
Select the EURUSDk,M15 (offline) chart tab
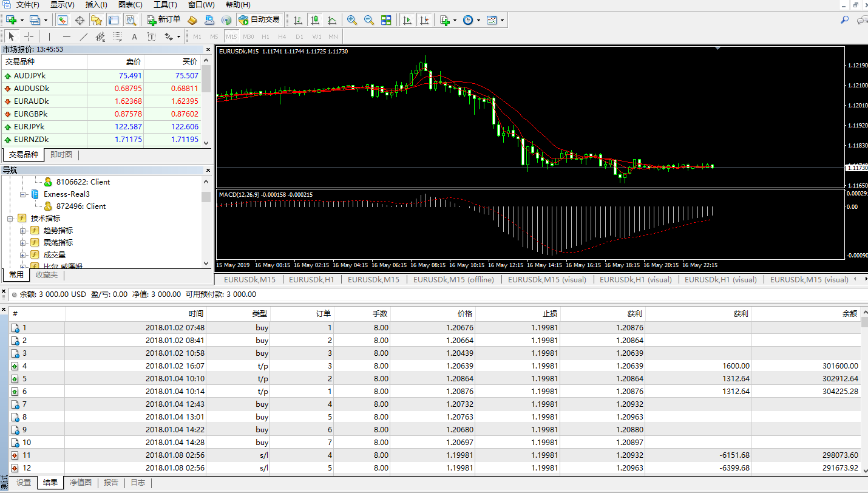[453, 280]
